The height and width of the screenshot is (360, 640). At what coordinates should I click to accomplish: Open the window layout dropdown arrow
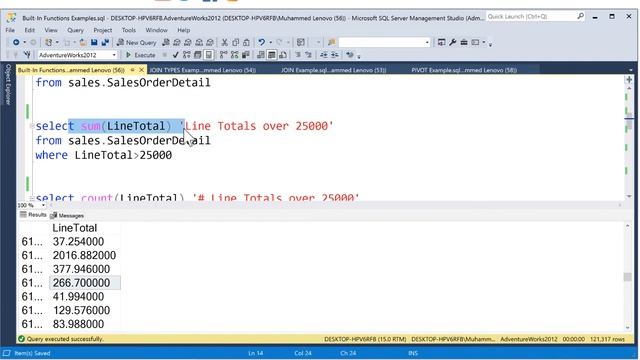click(x=484, y=42)
